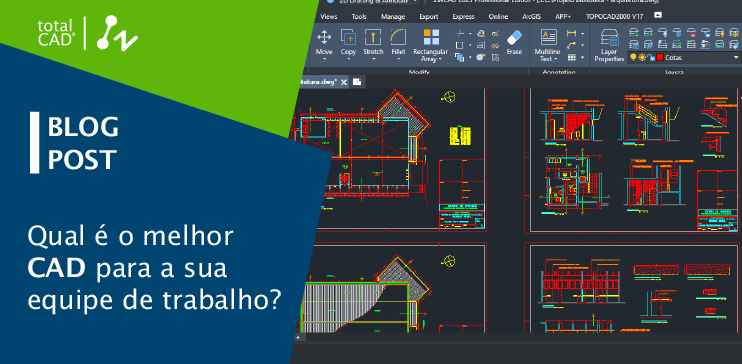Open the Tools ribbon tab

click(359, 17)
